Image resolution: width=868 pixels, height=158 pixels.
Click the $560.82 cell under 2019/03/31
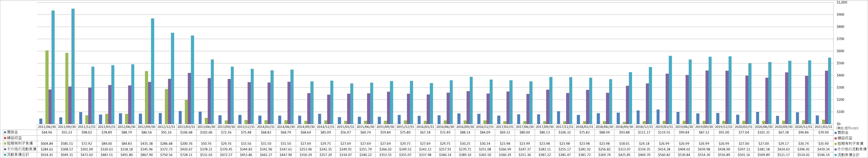point(665,155)
